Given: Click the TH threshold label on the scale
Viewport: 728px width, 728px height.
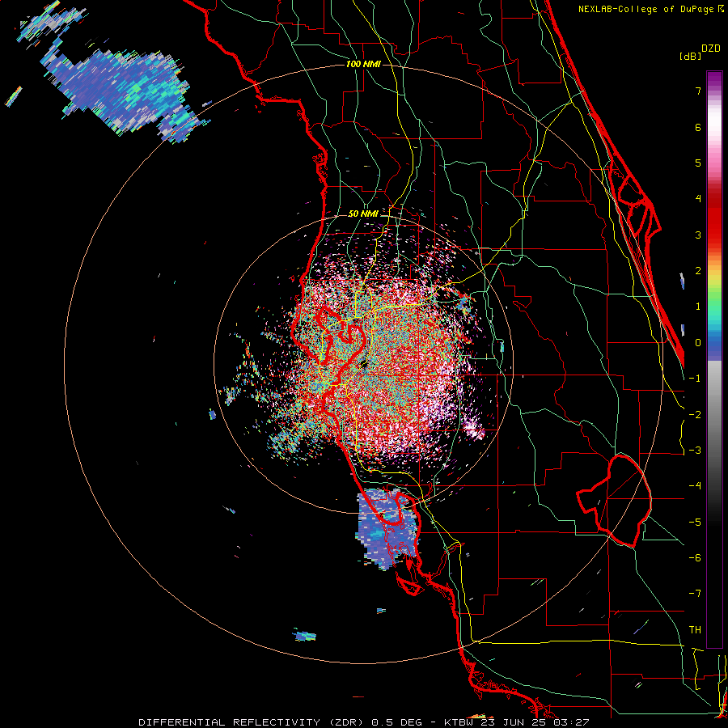Looking at the screenshot, I should 695,630.
